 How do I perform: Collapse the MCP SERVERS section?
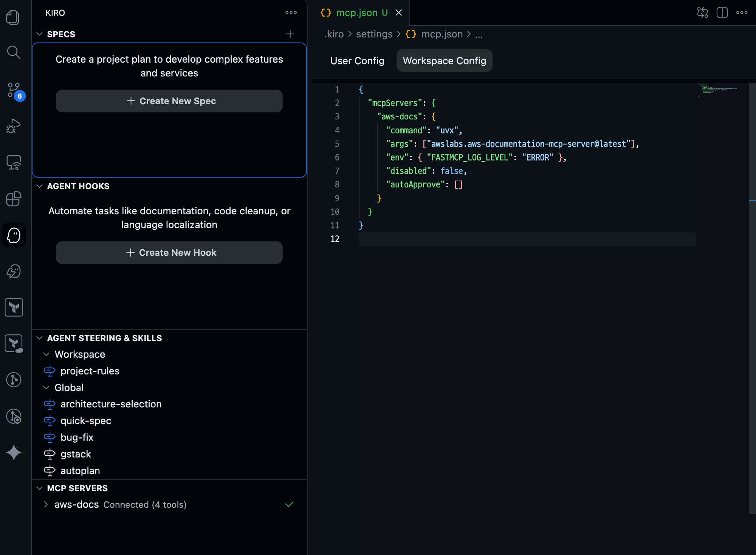pyautogui.click(x=39, y=488)
